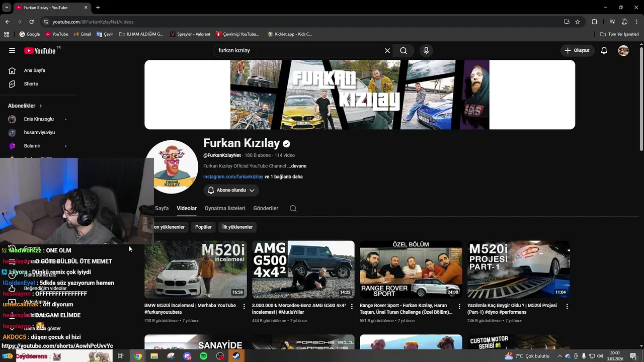Screen dimensions: 644x362
Task: Click the address bar URL field
Action: pyautogui.click(x=302, y=22)
